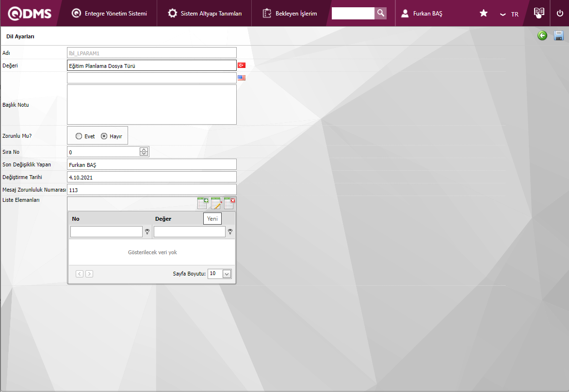Click the No column filter icon
Image resolution: width=569 pixels, height=392 pixels.
(147, 232)
